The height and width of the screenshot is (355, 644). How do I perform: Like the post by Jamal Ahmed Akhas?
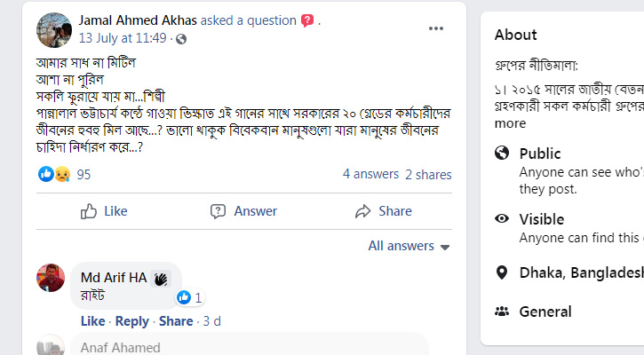[104, 211]
